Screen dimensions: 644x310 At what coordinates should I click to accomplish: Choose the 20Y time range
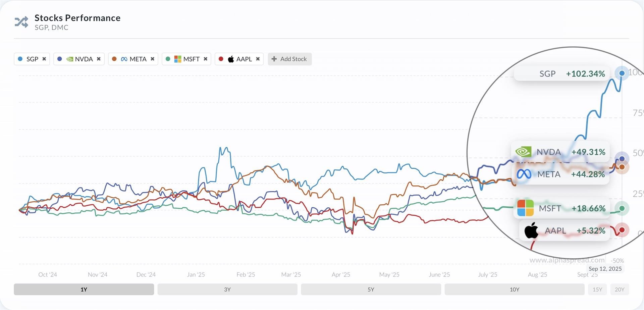[x=620, y=289]
